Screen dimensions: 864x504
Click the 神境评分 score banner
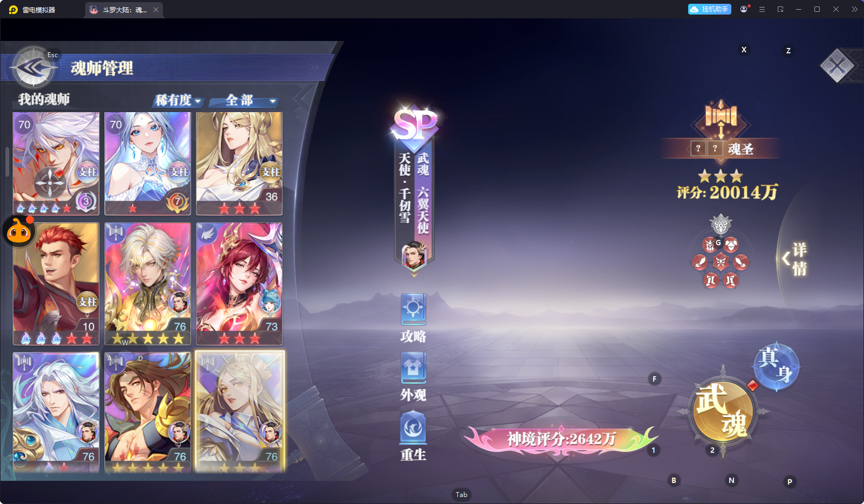tap(561, 439)
